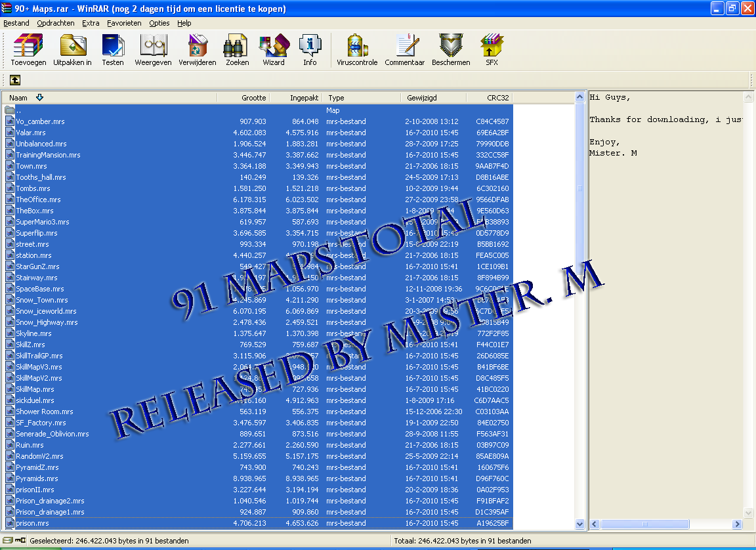
Task: Click the Beschermen shield icon
Action: coord(451,45)
